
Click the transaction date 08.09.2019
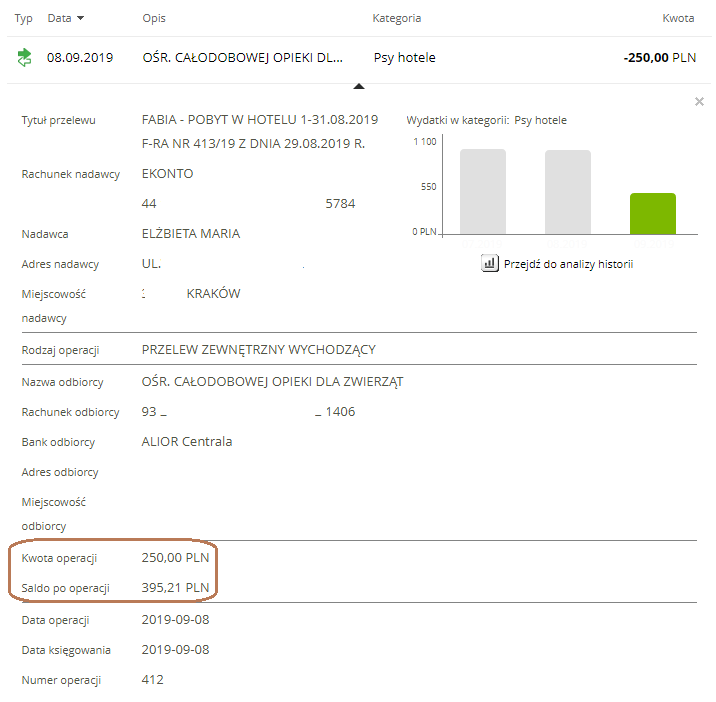pyautogui.click(x=80, y=58)
